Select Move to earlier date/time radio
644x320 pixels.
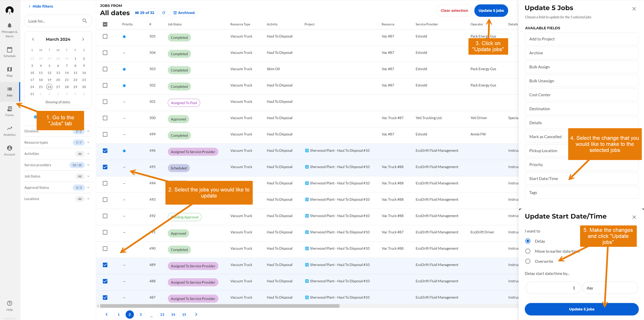pos(528,251)
